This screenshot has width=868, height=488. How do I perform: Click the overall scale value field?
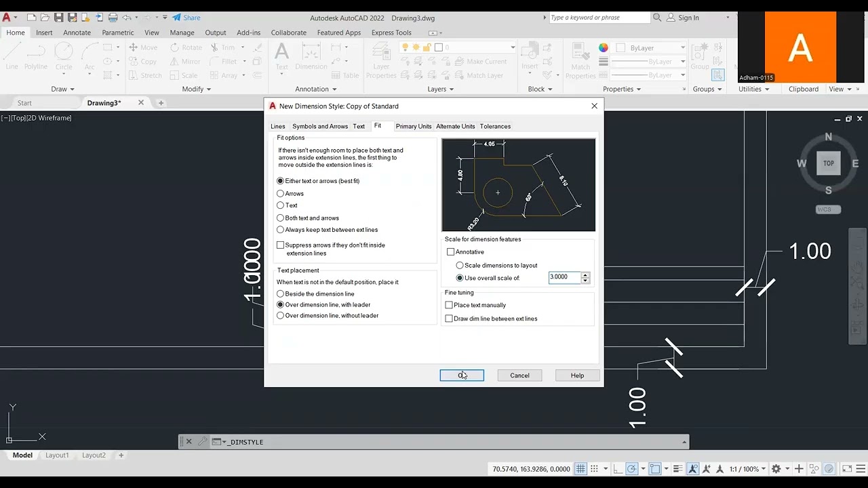(564, 277)
